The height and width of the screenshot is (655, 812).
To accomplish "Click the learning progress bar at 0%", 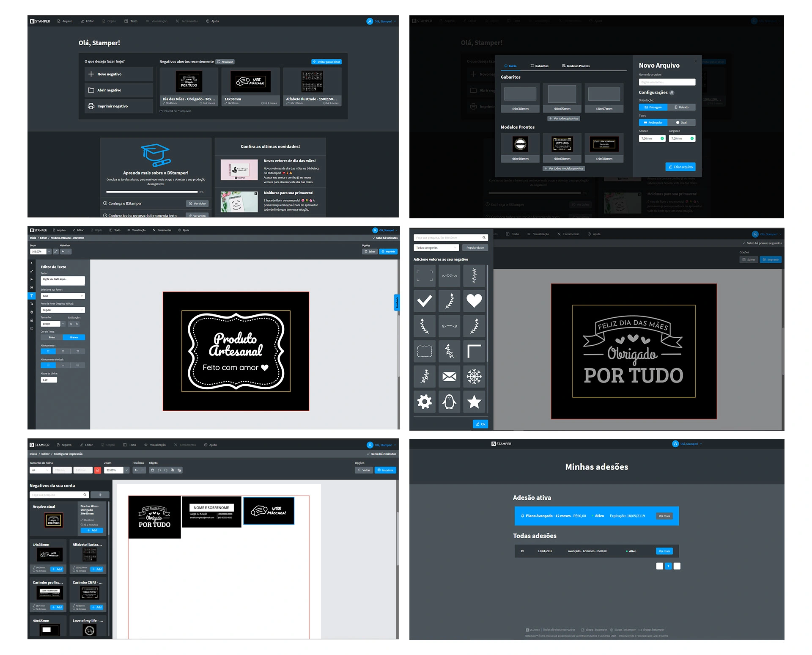I will [x=152, y=192].
